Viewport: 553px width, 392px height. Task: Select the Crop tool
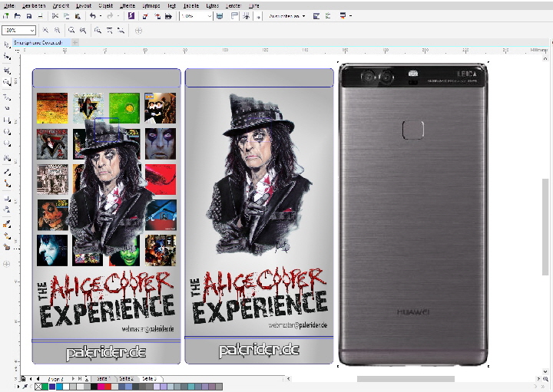(x=7, y=71)
